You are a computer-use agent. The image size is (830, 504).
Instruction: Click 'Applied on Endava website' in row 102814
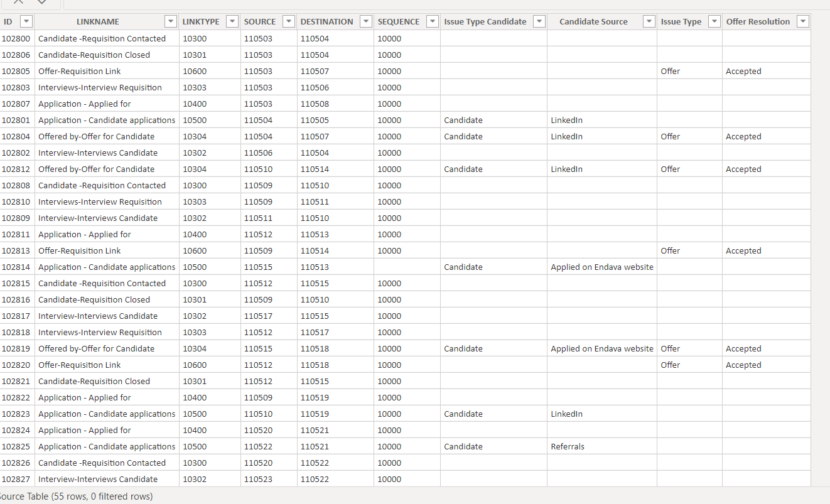[x=602, y=267]
